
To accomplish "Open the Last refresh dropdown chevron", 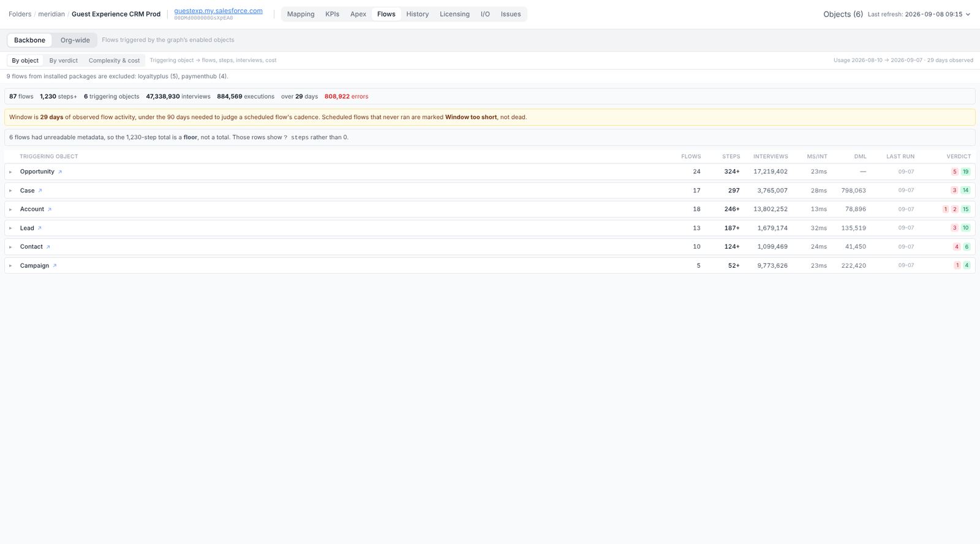I will click(x=968, y=14).
